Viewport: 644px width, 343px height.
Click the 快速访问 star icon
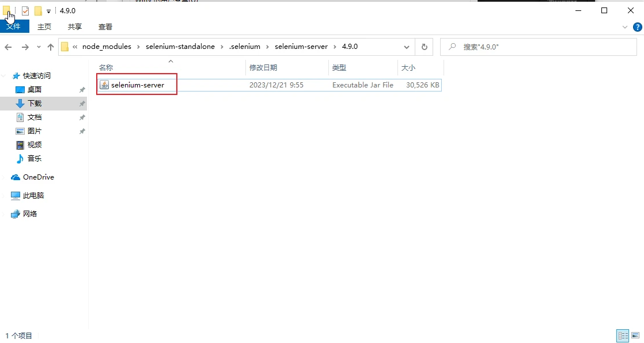point(16,76)
